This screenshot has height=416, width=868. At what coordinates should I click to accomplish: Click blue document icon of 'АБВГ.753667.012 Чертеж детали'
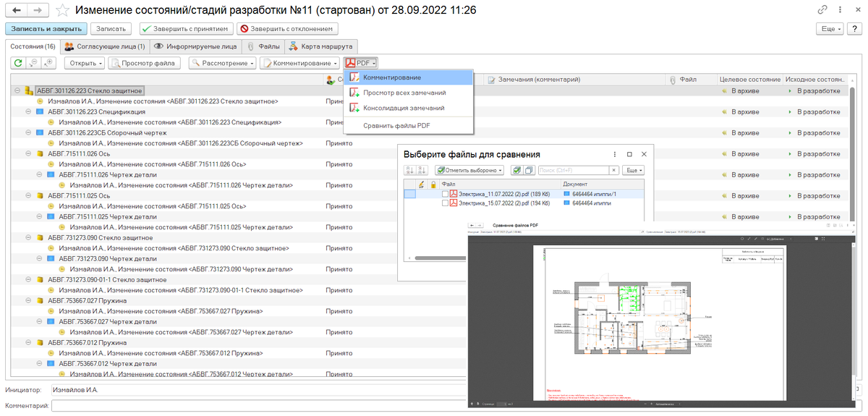(x=50, y=363)
